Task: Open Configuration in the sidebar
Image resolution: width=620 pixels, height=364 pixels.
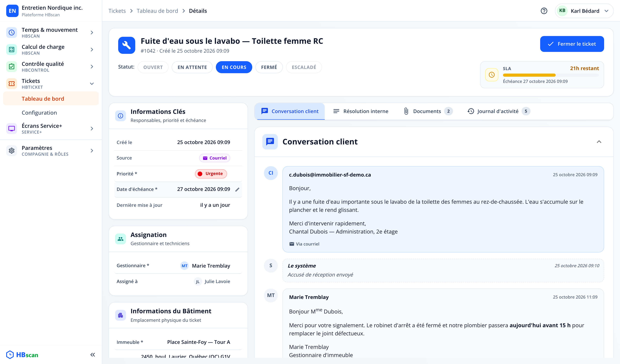Action: [39, 113]
